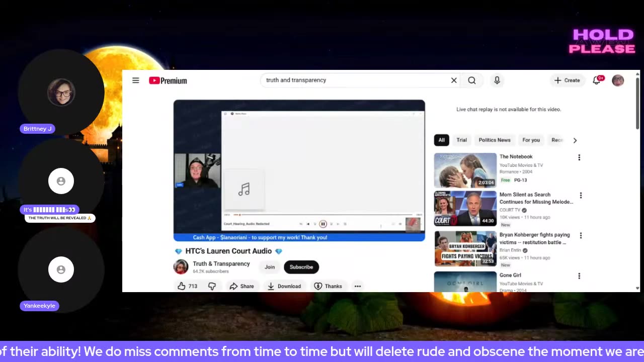This screenshot has height=362, width=644.
Task: Open 'Mom Silent as Search Continues' title
Action: click(x=536, y=198)
